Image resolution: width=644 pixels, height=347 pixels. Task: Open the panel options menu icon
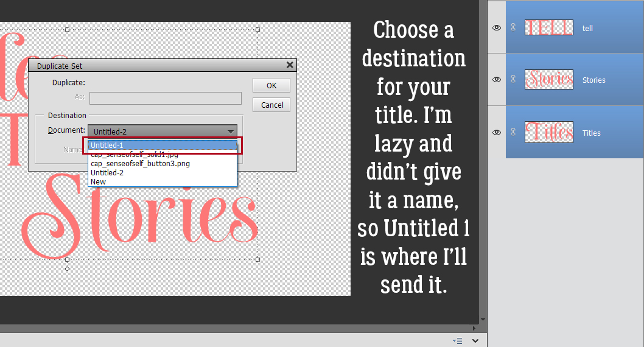point(458,341)
